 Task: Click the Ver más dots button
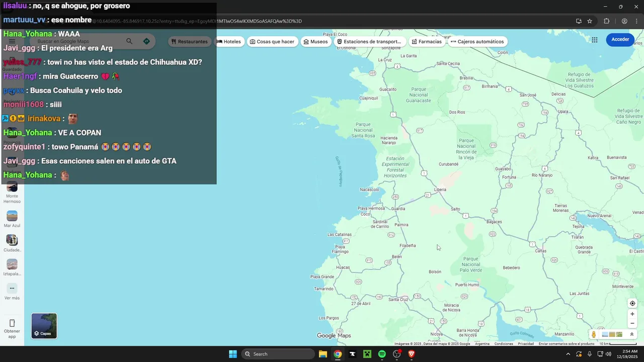click(12, 289)
